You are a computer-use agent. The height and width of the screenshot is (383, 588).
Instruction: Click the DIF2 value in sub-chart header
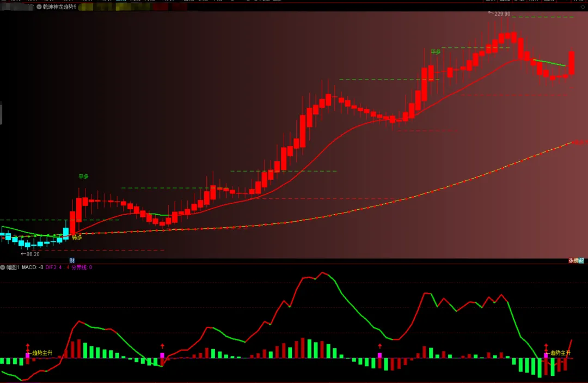pos(53,268)
